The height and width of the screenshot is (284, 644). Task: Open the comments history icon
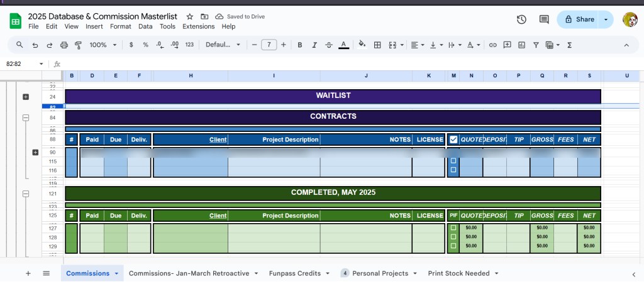coord(544,19)
